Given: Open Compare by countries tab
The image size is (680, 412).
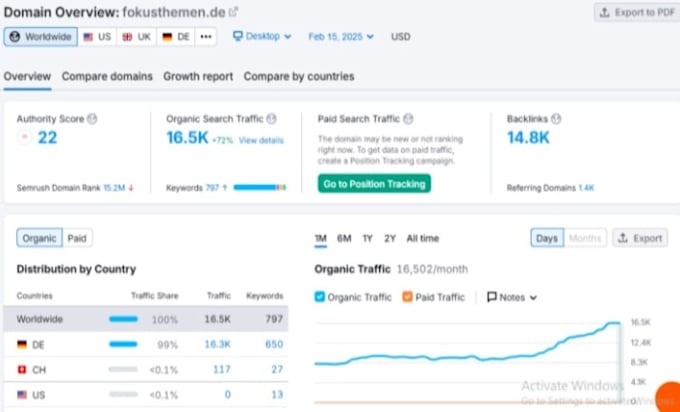Looking at the screenshot, I should pos(299,76).
